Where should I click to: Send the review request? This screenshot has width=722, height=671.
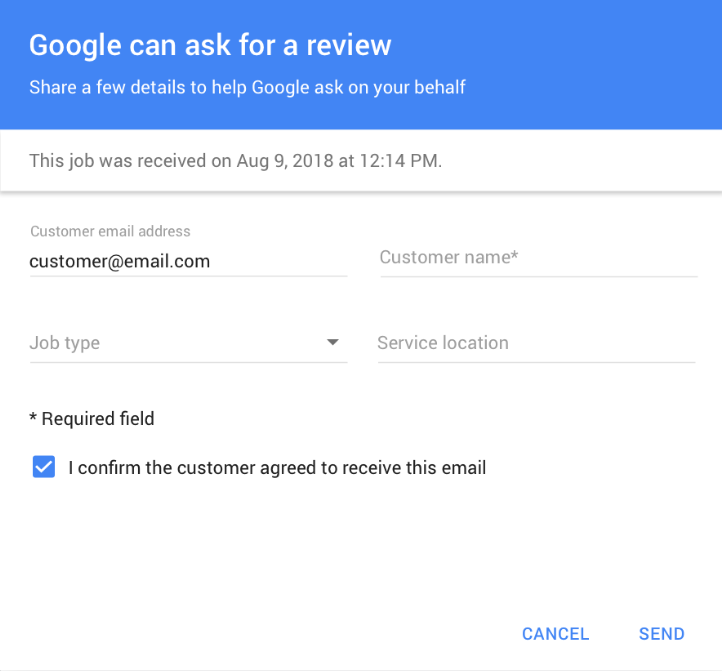(x=662, y=634)
